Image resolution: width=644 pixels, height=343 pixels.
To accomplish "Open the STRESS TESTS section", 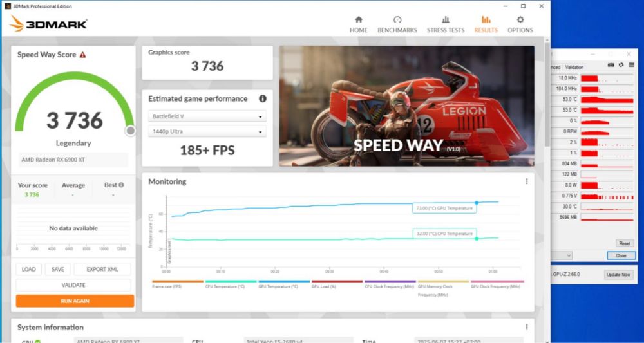I will (x=445, y=24).
